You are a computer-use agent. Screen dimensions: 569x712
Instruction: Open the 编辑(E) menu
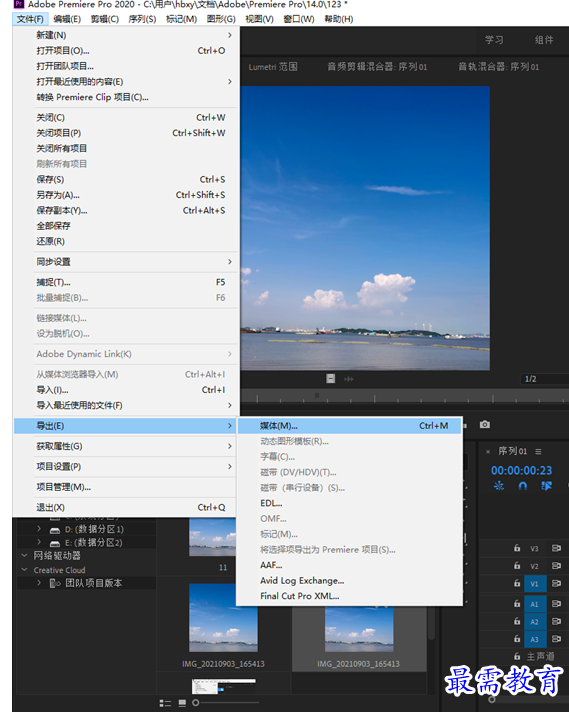(x=67, y=19)
